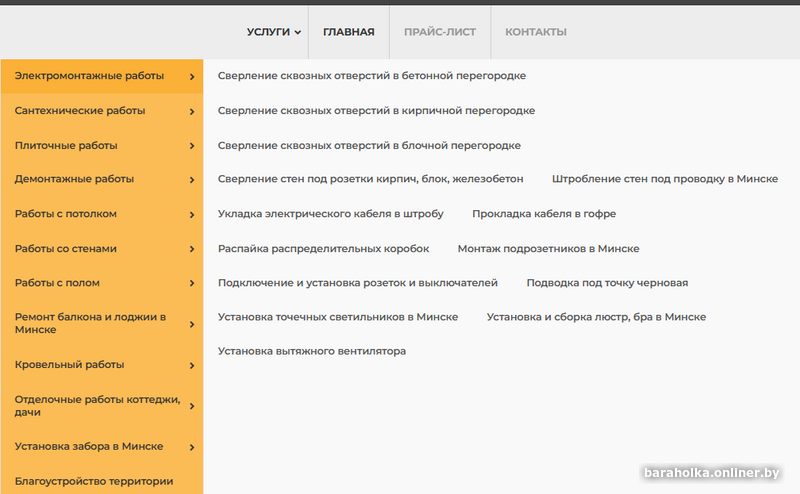The height and width of the screenshot is (494, 800).
Task: Open Прокладка кабеля в гофре link
Action: (544, 214)
